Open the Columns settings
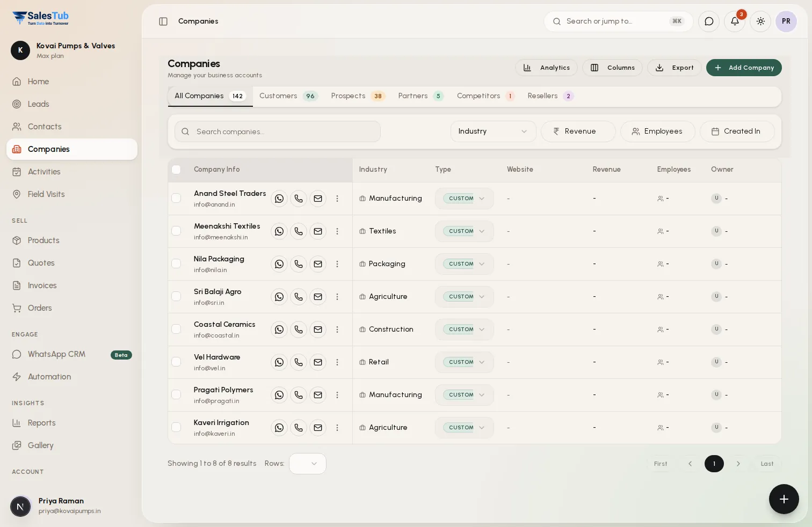Screen dimensions: 812x527 612,68
